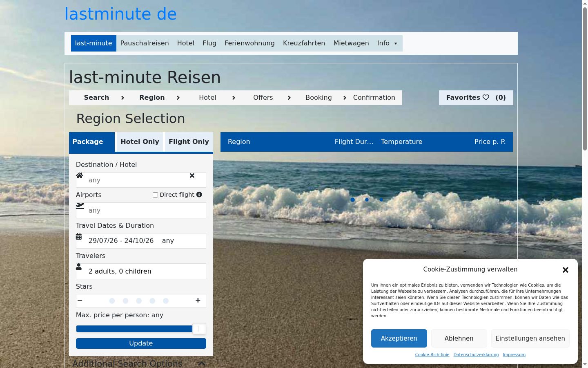Open the last-minute nav item

[x=94, y=43]
